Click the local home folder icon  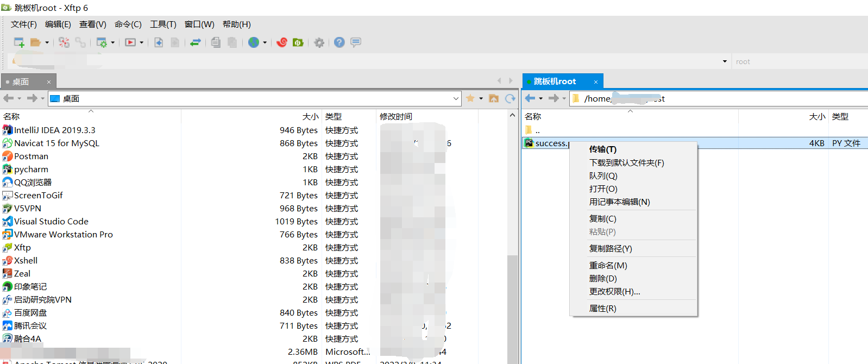(x=494, y=98)
